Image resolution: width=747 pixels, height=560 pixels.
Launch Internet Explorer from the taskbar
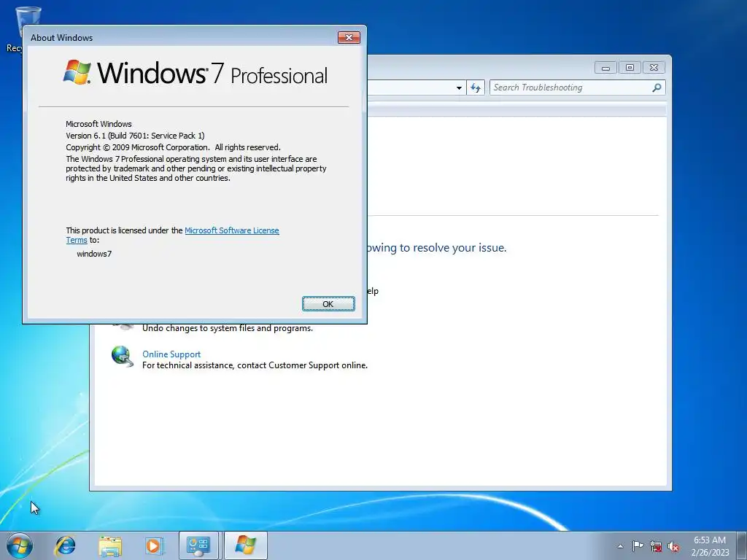click(65, 545)
